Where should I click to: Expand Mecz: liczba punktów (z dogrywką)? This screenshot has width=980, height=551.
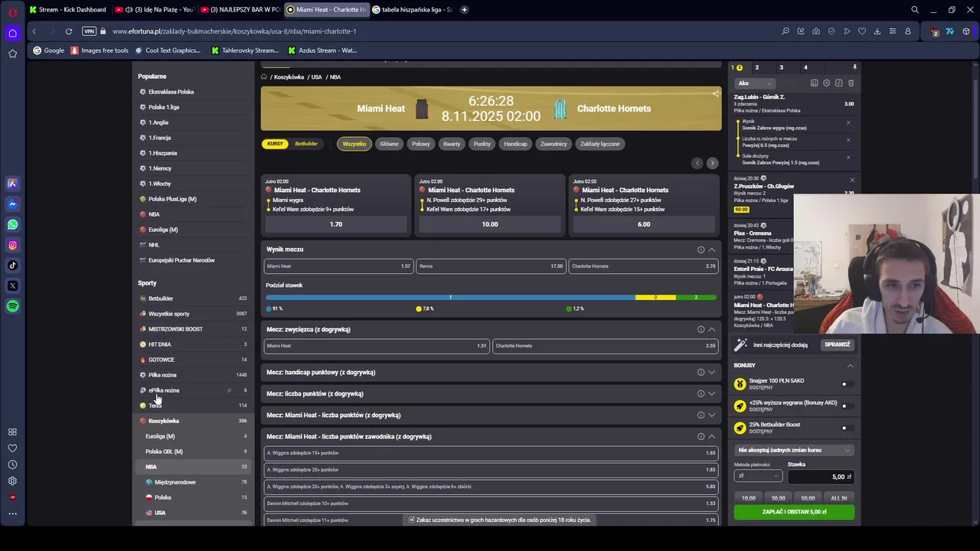[x=712, y=393]
